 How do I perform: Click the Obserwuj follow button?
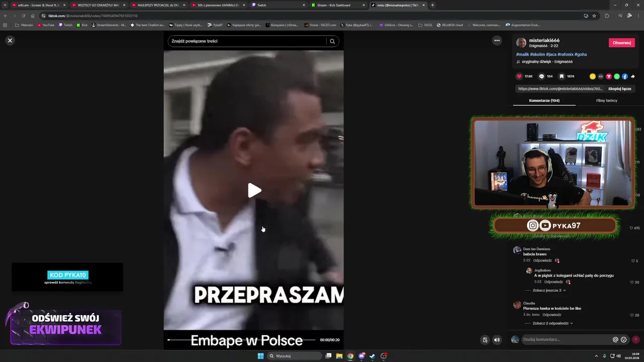point(621,43)
